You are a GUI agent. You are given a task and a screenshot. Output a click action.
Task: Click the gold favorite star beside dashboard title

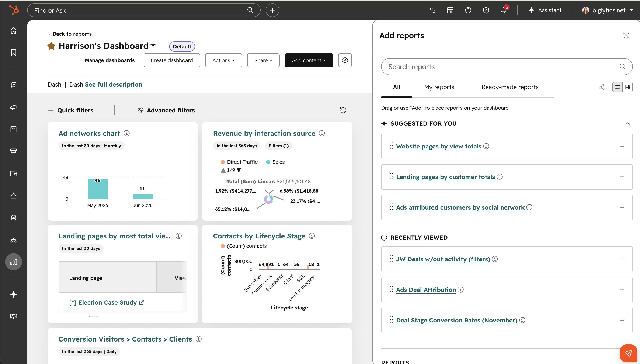51,46
